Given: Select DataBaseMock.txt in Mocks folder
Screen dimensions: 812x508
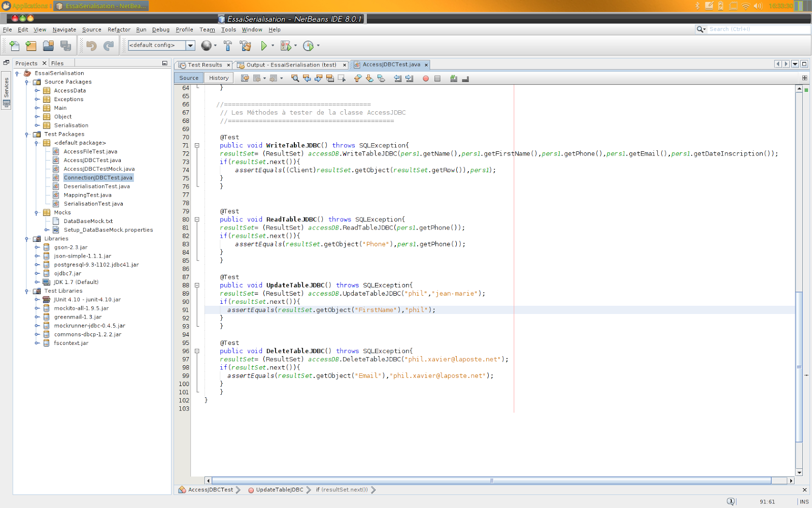Looking at the screenshot, I should pyautogui.click(x=88, y=221).
